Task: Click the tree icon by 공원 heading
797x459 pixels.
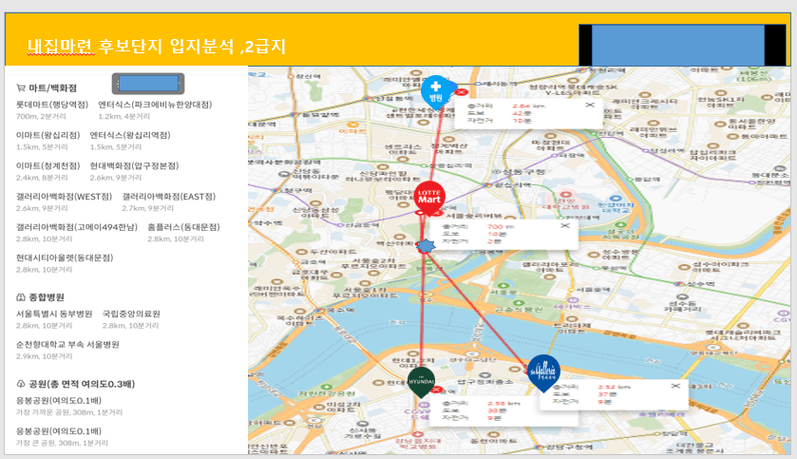Action: coord(21,384)
